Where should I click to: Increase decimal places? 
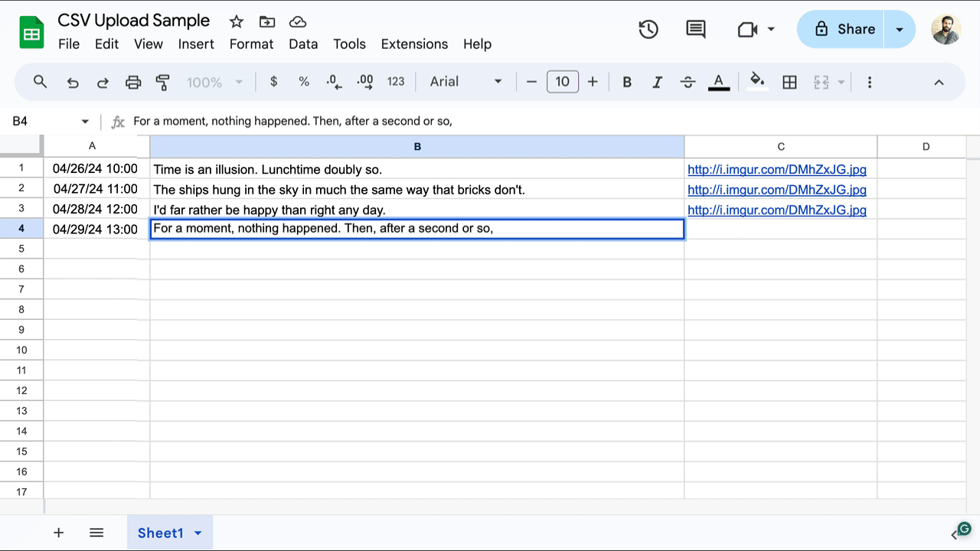pyautogui.click(x=365, y=82)
